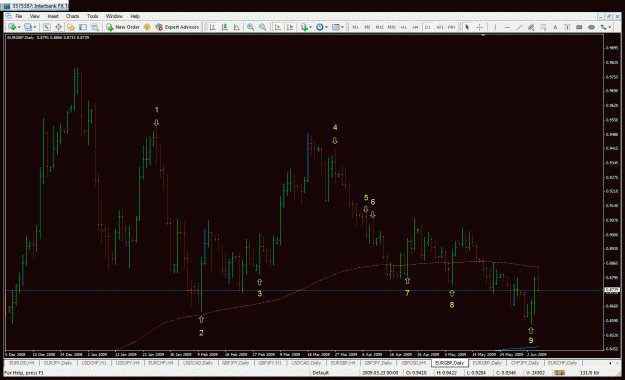Show the Market Watch window
Viewport: 625px width, 380px height.
point(47,27)
